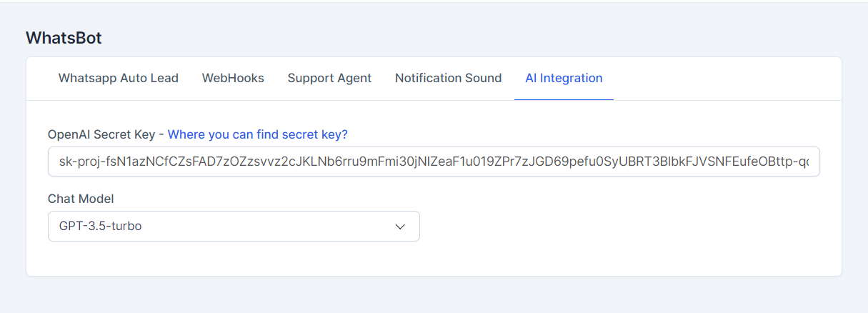Viewport: 868px width, 313px height.
Task: Click the AI Integration tab
Action: (x=564, y=78)
